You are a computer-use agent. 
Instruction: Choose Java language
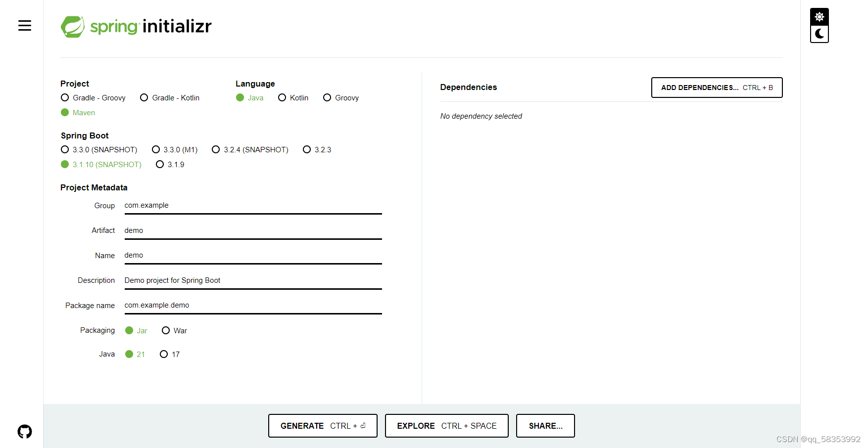pyautogui.click(x=250, y=98)
